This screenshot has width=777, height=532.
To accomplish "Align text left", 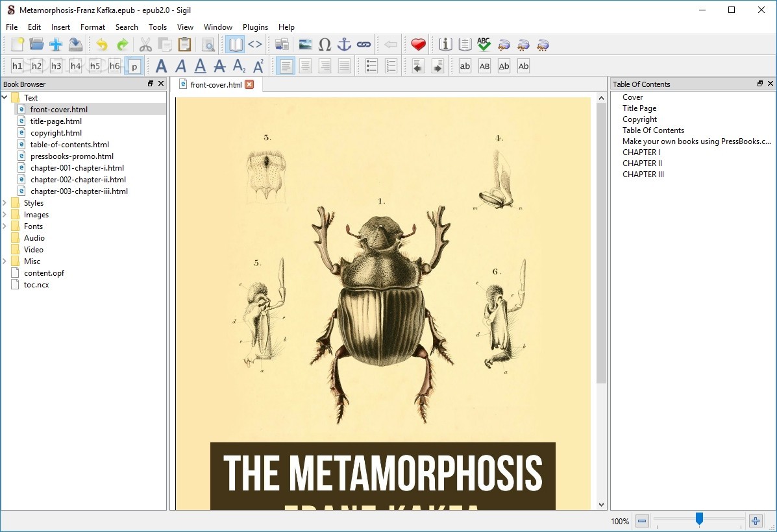I will click(286, 66).
